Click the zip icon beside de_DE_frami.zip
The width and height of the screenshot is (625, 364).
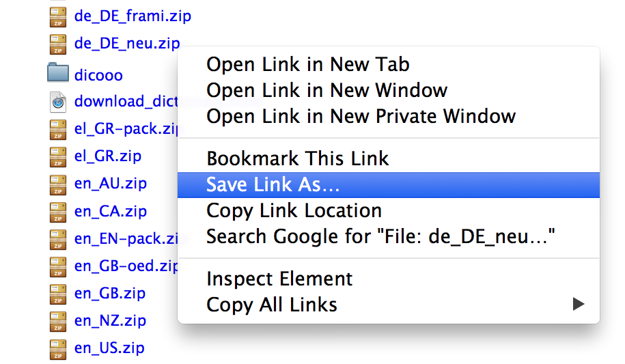58,16
